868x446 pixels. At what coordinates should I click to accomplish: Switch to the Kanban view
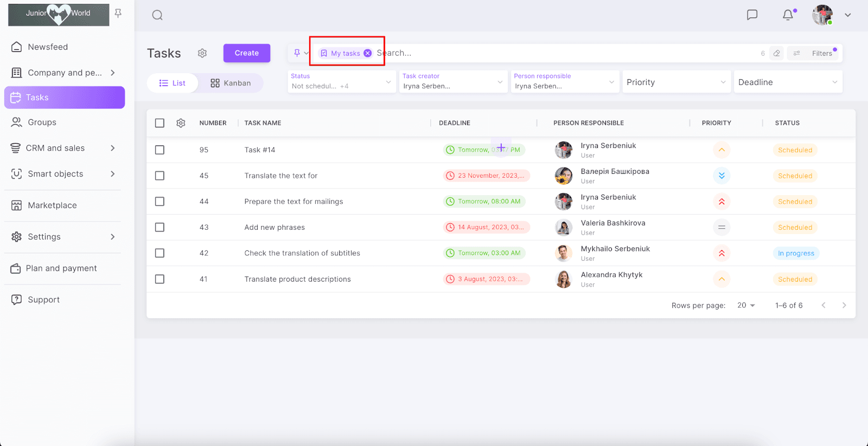pos(231,83)
